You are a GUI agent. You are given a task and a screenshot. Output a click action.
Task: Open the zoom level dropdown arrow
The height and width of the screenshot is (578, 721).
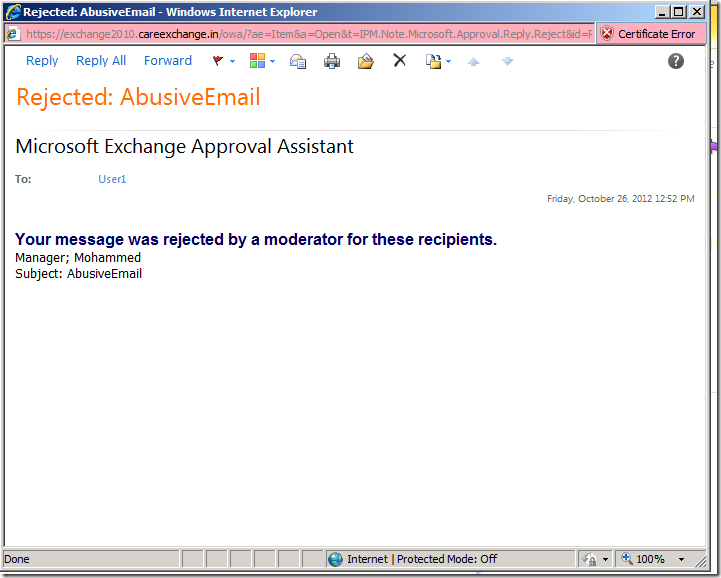(x=681, y=560)
